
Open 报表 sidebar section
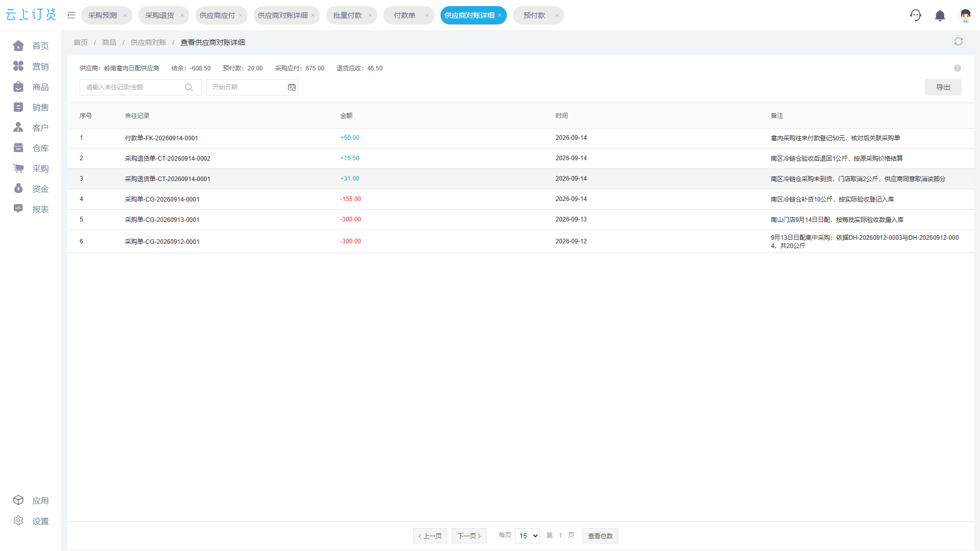[31, 209]
